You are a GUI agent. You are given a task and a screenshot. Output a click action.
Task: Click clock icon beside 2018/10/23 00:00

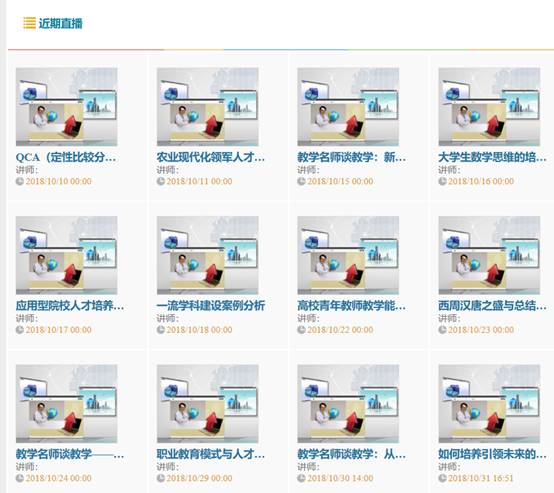pyautogui.click(x=442, y=330)
